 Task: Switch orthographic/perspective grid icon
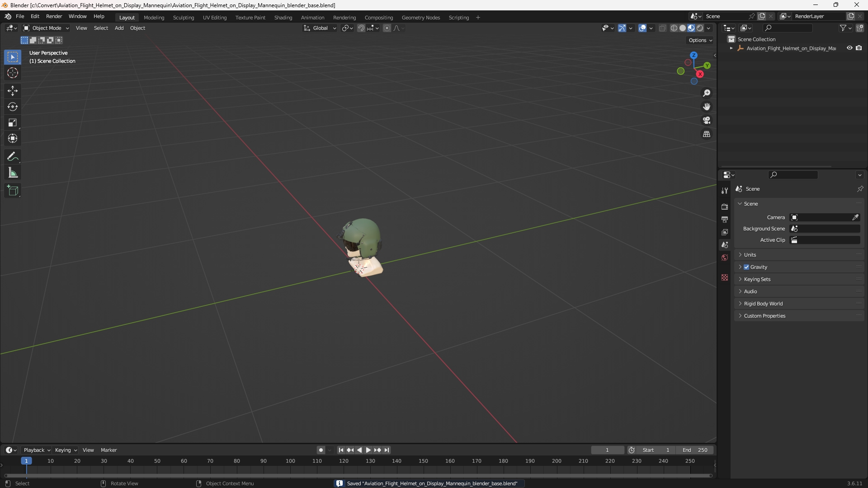pos(707,134)
